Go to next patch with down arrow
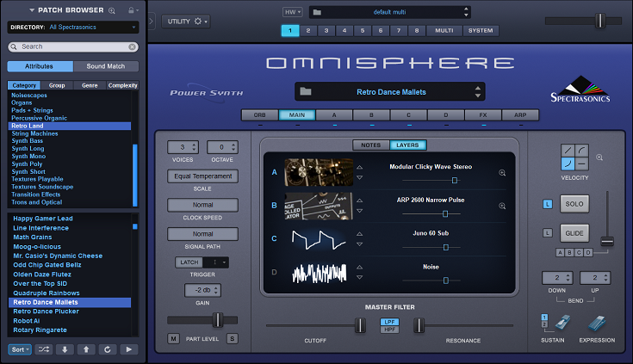The height and width of the screenshot is (364, 633). point(65,349)
